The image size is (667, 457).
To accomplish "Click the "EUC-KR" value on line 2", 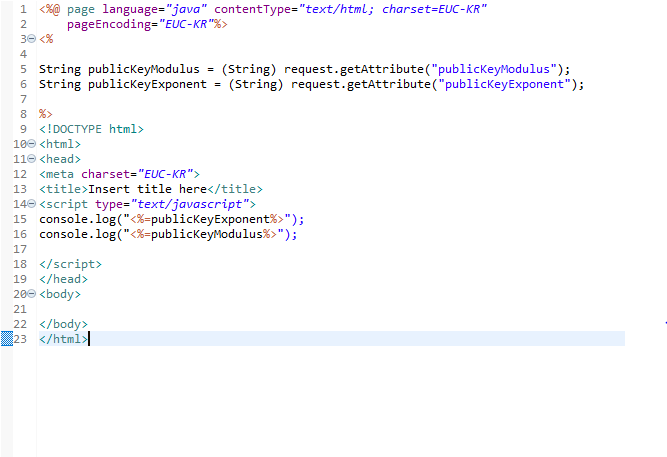I will coord(186,24).
